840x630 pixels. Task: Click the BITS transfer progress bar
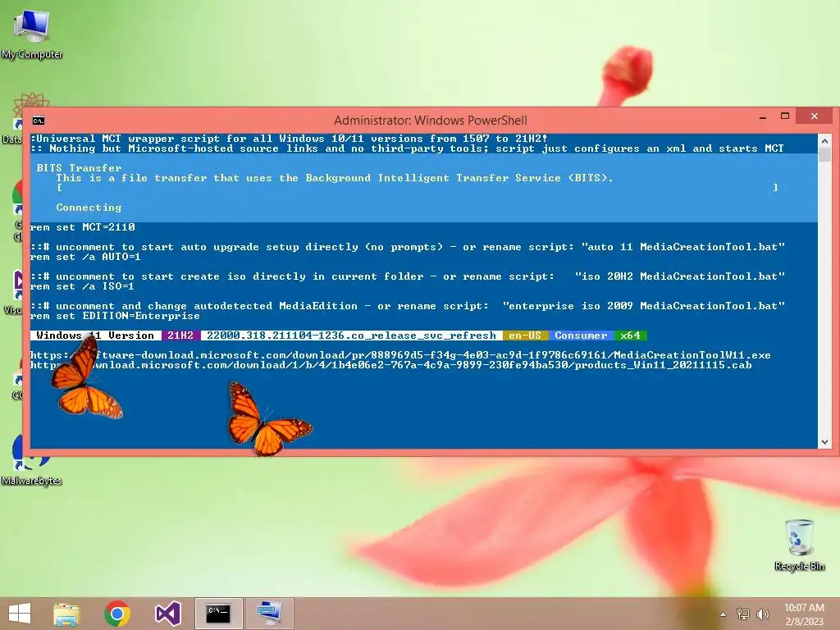tap(418, 188)
